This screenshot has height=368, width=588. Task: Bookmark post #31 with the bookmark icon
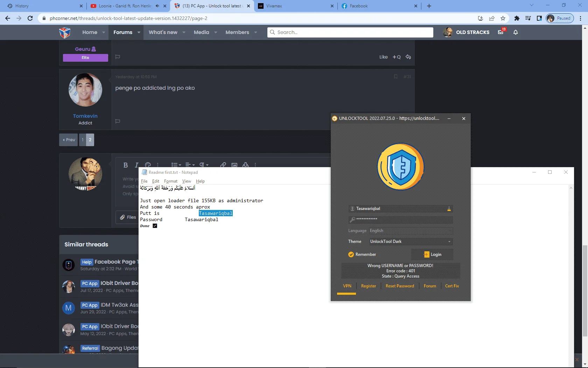(396, 76)
